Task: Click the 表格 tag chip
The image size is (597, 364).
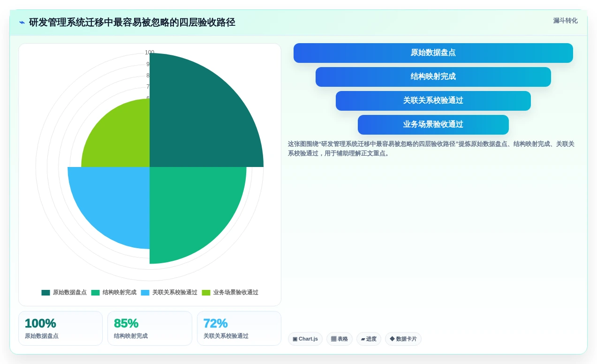Action: coord(340,339)
